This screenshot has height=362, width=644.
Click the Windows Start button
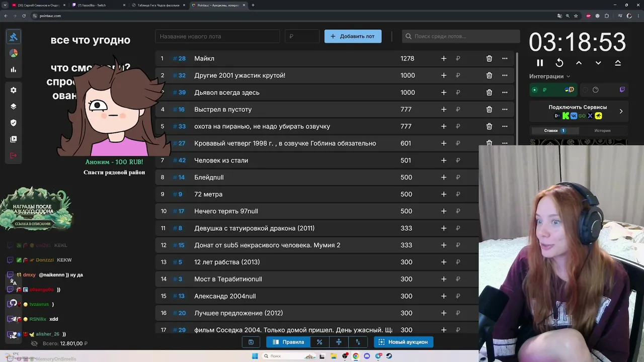click(x=255, y=356)
